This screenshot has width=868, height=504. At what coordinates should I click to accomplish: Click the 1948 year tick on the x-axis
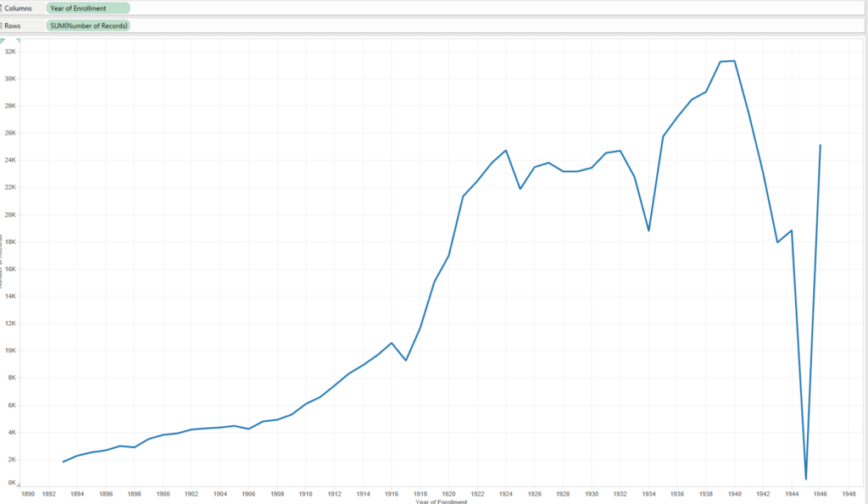pyautogui.click(x=849, y=494)
